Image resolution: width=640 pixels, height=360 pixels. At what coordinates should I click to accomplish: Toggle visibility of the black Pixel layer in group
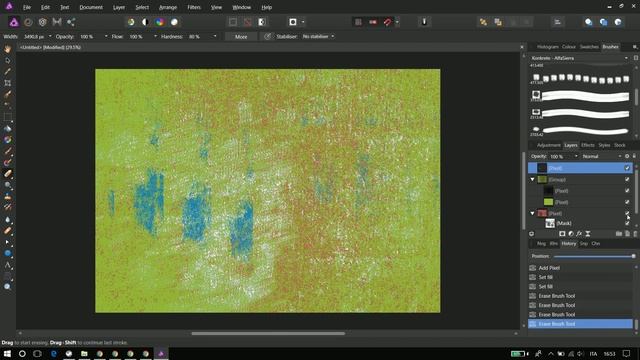point(627,191)
